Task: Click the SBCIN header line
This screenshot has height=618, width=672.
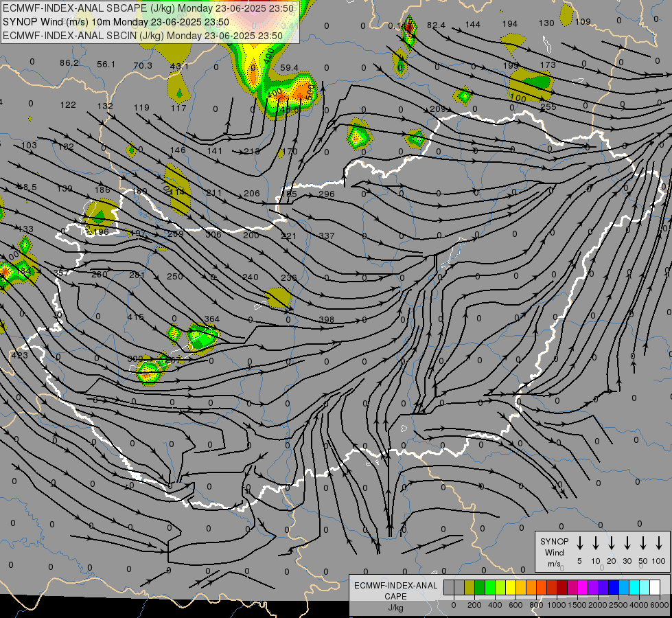Action: [143, 36]
